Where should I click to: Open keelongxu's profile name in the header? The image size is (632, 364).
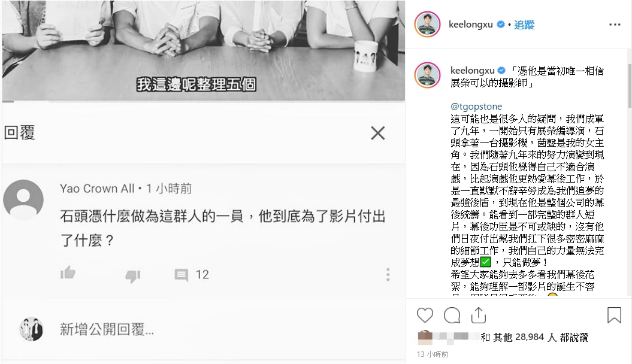(x=470, y=25)
